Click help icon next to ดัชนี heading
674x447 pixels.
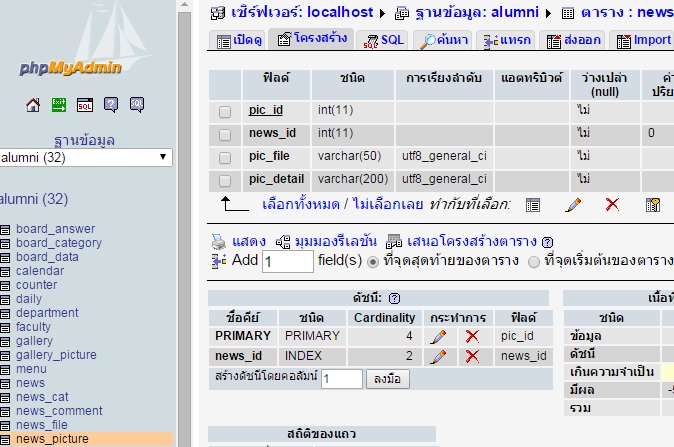pos(394,298)
